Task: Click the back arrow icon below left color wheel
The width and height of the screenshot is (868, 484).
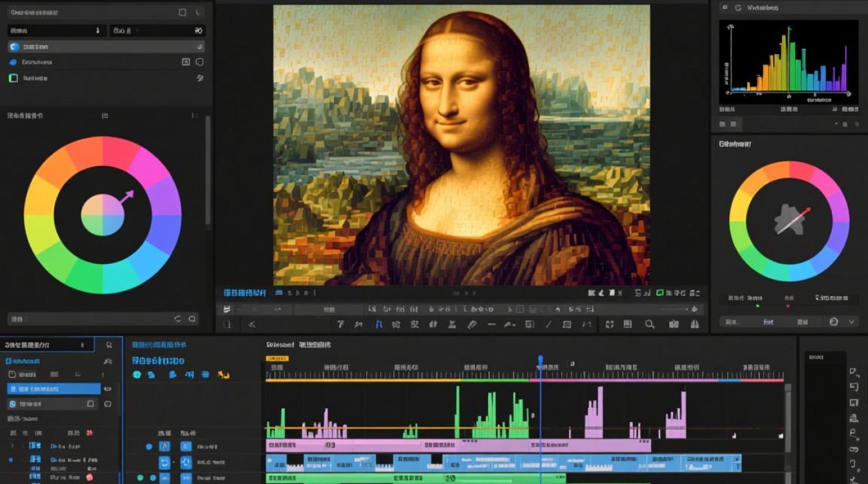Action: [x=178, y=319]
